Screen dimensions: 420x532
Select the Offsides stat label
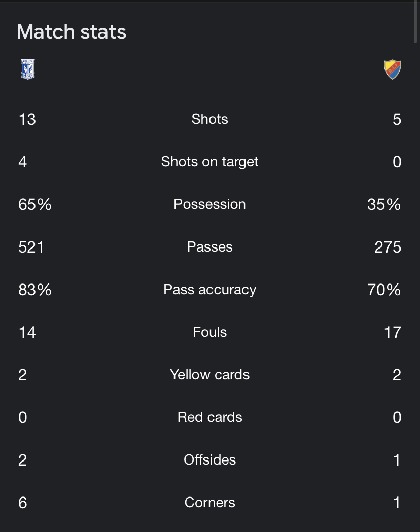[209, 460]
